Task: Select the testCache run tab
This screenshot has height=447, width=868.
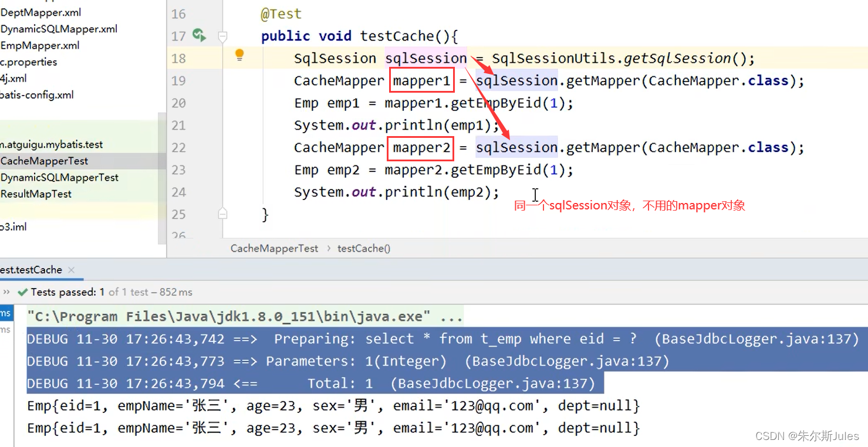Action: click(x=31, y=270)
